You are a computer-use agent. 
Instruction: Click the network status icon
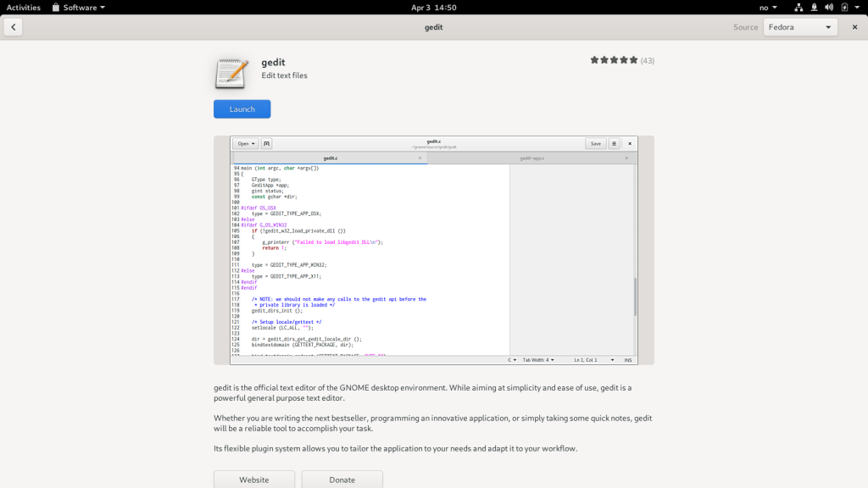coord(798,7)
